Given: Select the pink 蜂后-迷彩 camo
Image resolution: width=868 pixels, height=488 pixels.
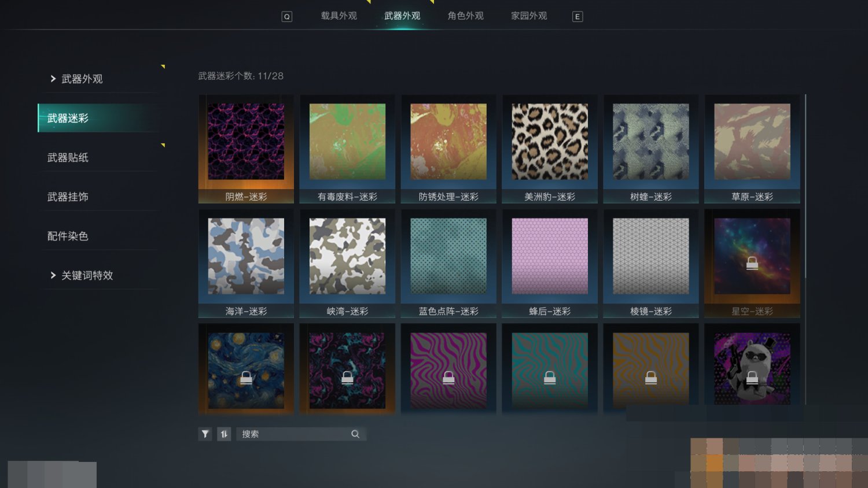Looking at the screenshot, I should (550, 264).
